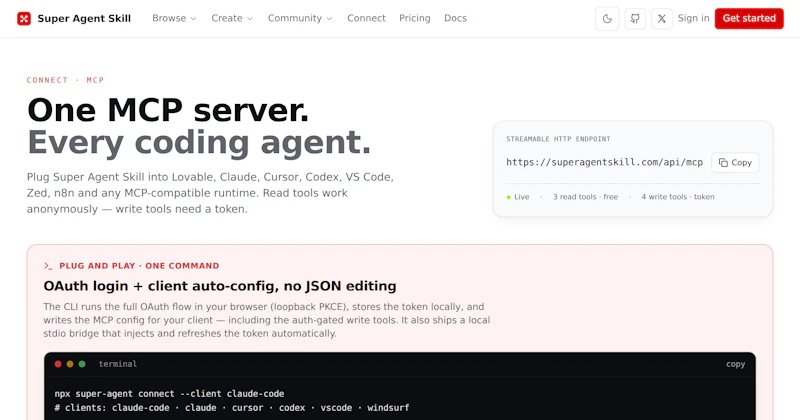
Task: Click the 'terminal' title label
Action: pyautogui.click(x=118, y=364)
